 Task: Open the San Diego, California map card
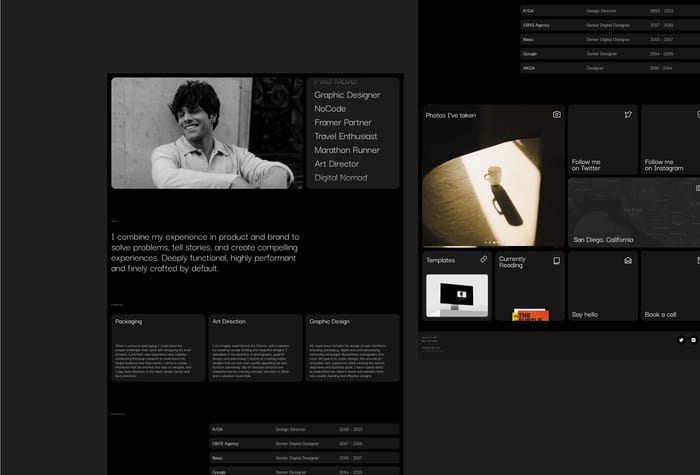point(634,212)
